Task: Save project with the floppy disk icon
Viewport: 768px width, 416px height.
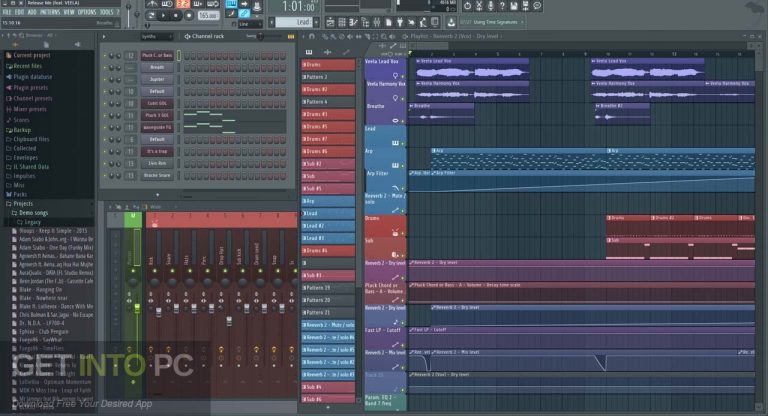Action: click(x=514, y=6)
